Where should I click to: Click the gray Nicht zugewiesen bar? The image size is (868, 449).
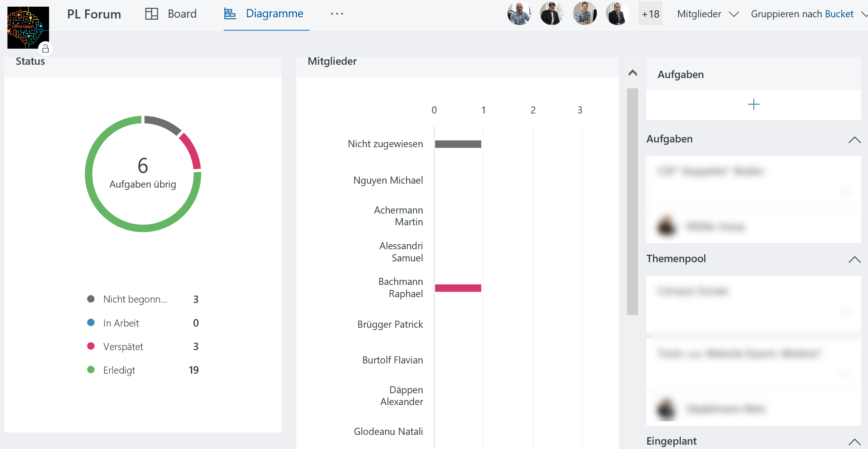[458, 144]
